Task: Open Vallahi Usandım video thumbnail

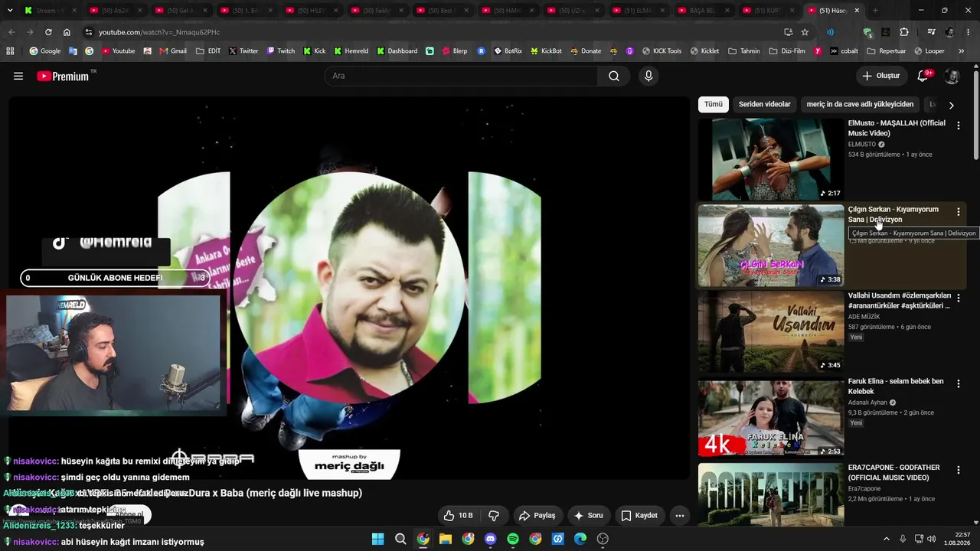Action: click(771, 331)
